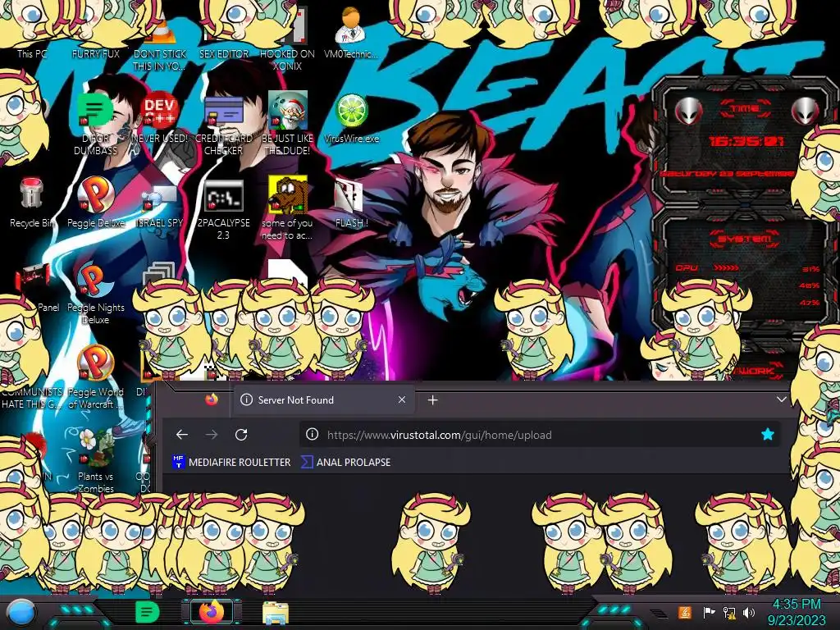Open File Explorer from the taskbar
Viewport: 840px width, 630px height.
(x=276, y=614)
